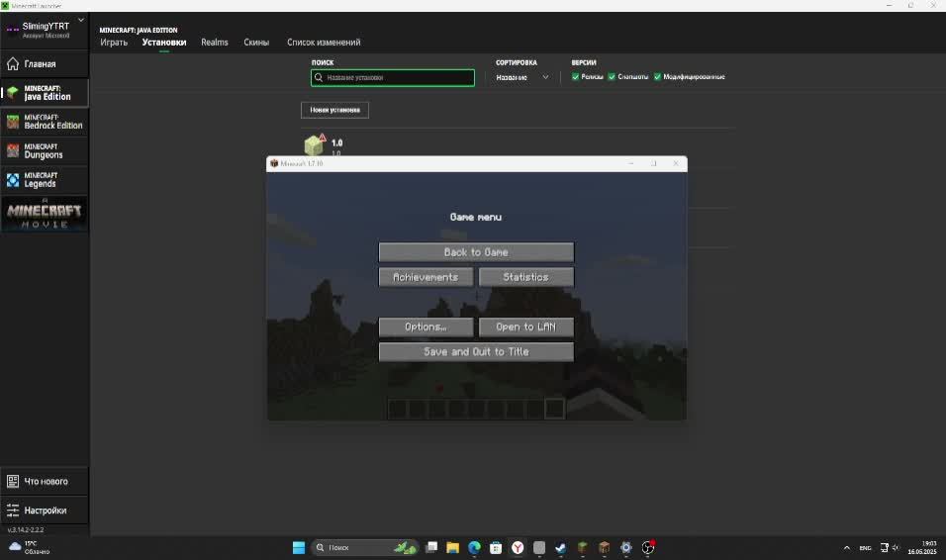946x560 pixels.
Task: Open Minecraft Legends in sidebar
Action: [45, 180]
